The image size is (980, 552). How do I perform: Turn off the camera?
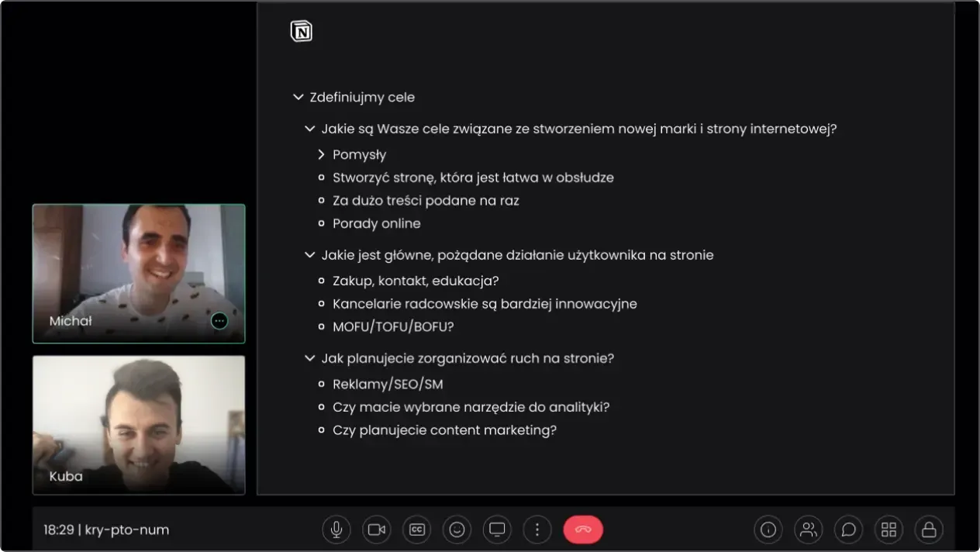click(x=376, y=530)
